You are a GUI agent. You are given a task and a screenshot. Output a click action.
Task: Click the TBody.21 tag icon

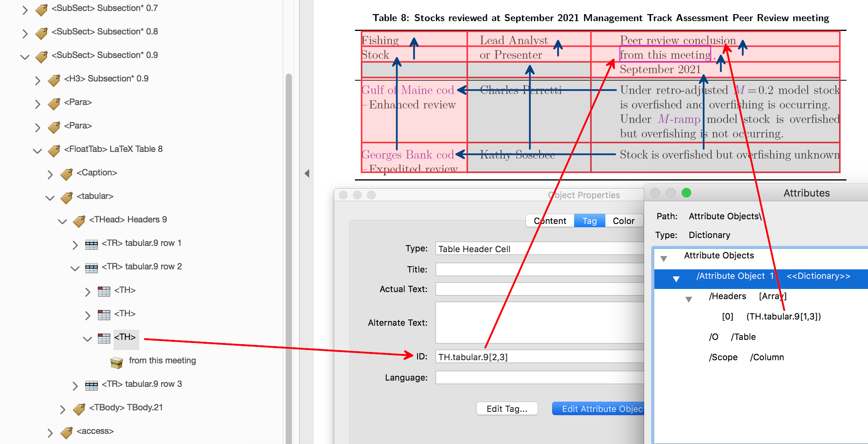click(79, 408)
